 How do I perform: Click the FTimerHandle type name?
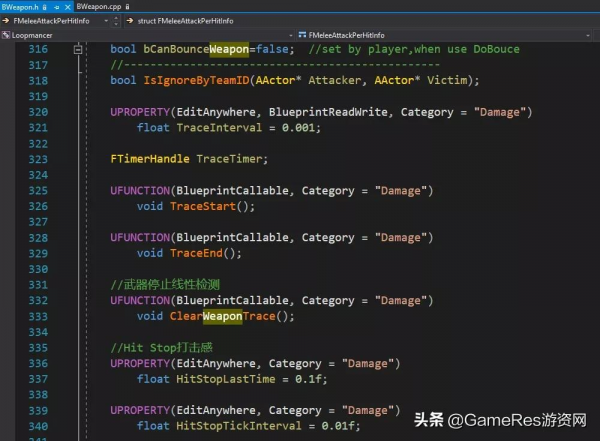tap(150, 159)
